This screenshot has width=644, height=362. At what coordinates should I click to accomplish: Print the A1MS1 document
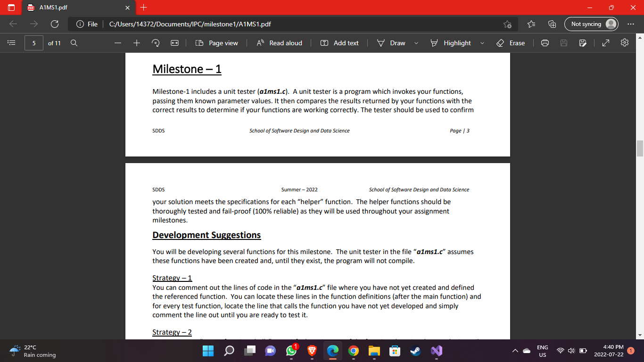545,43
